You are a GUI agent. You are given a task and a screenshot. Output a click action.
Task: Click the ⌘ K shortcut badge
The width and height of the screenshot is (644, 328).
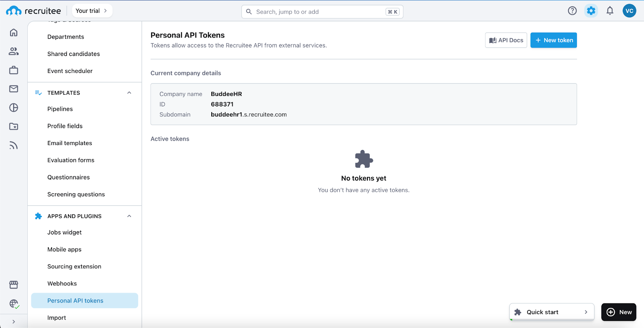tap(392, 12)
